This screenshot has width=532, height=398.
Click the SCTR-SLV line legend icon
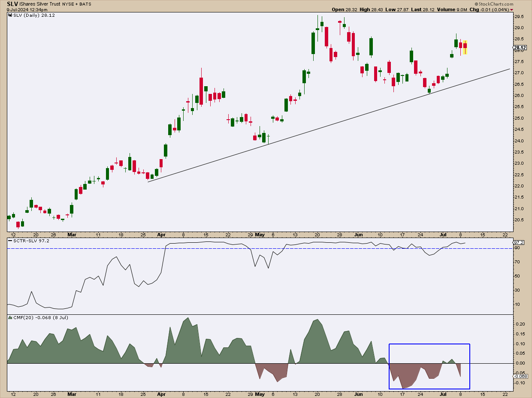click(x=10, y=241)
